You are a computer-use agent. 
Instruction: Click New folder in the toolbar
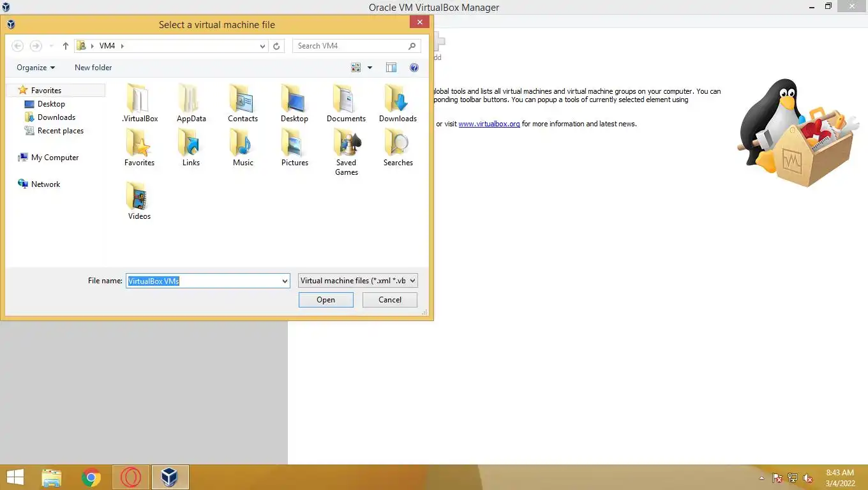point(93,68)
